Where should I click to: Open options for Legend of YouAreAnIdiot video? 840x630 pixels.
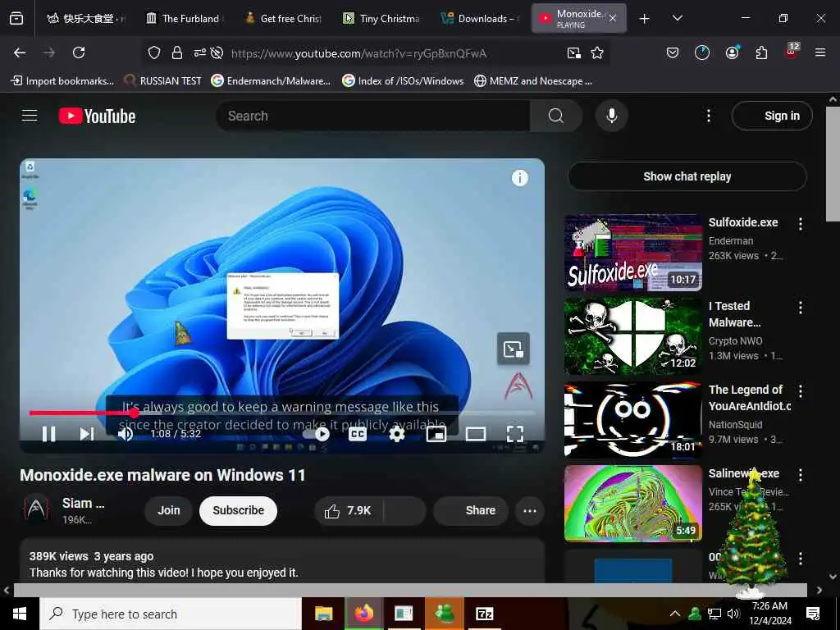801,391
